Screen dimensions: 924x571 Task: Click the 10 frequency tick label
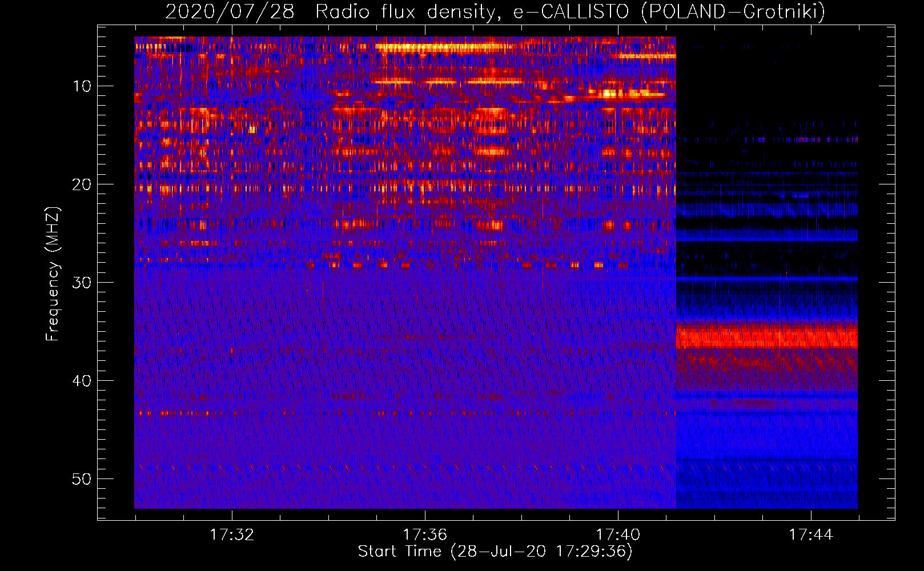pos(82,86)
